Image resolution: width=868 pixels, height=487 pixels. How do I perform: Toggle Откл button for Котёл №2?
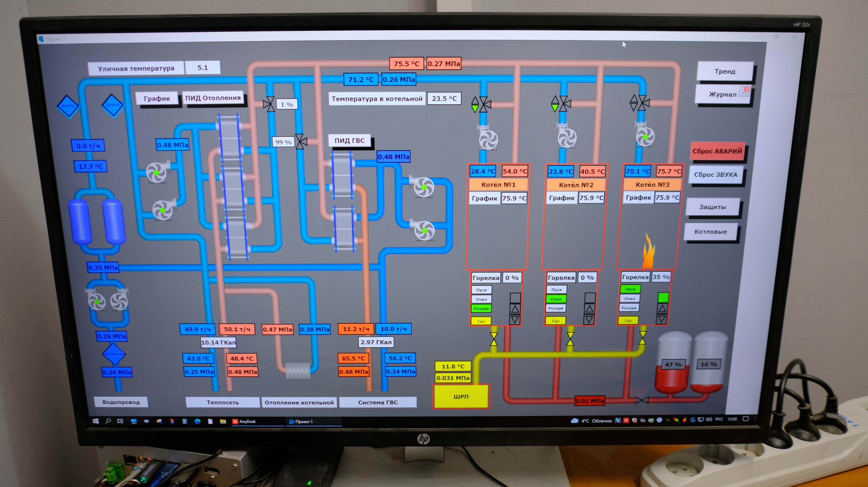pos(556,299)
